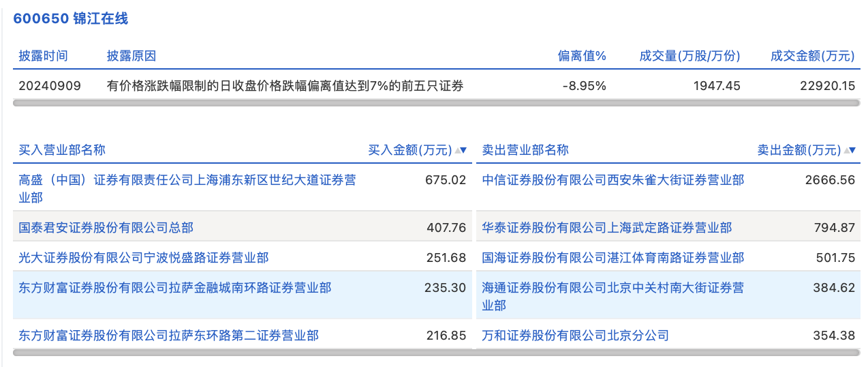This screenshot has height=367, width=868.
Task: Open 国海证券 湛江体育南路 branch
Action: (613, 258)
